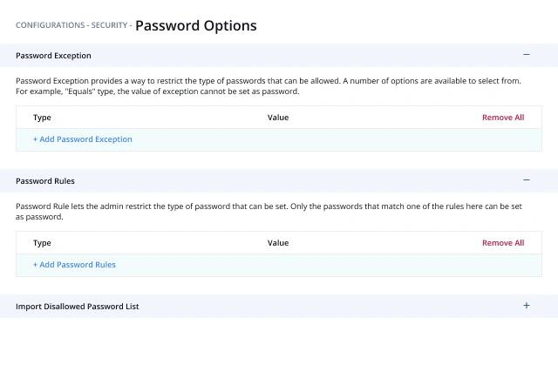Screen dimensions: 558x392
Task: Click the Add Password Exception link
Action: point(83,139)
